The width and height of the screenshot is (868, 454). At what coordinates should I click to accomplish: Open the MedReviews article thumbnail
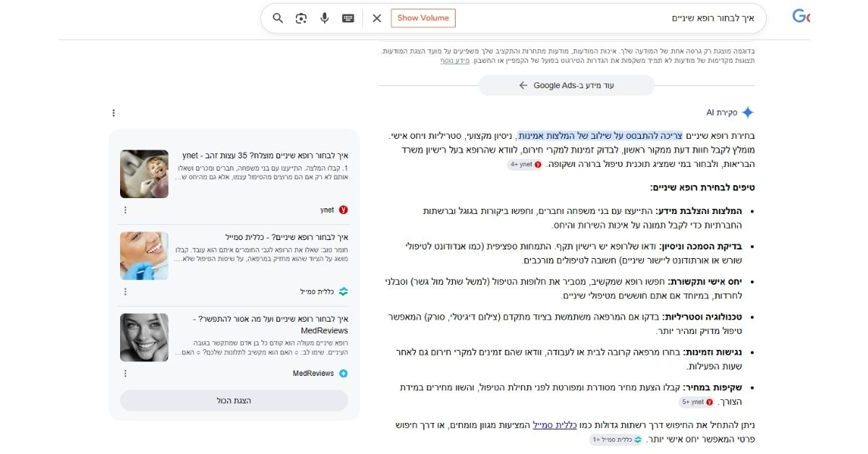(144, 338)
